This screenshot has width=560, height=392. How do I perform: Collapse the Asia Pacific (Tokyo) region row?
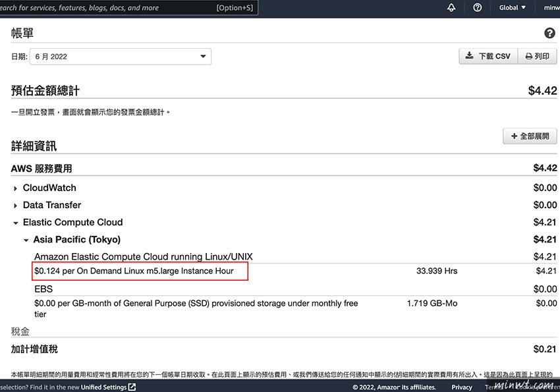click(26, 240)
